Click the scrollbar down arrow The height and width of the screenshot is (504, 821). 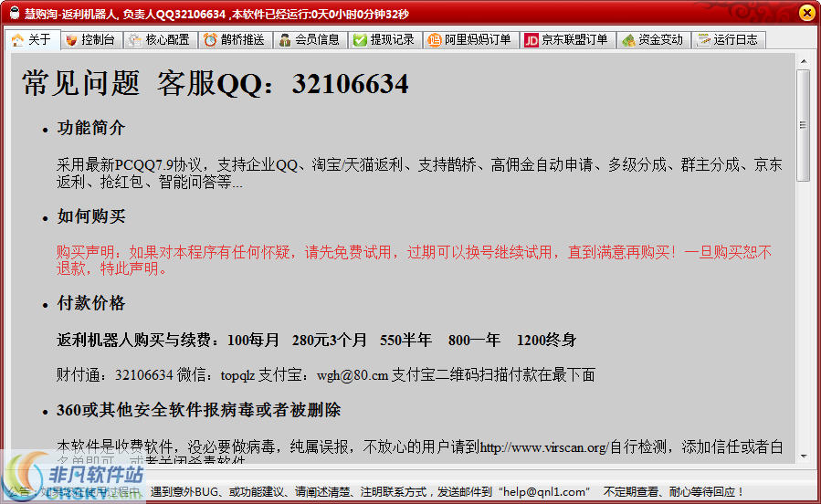(x=804, y=456)
